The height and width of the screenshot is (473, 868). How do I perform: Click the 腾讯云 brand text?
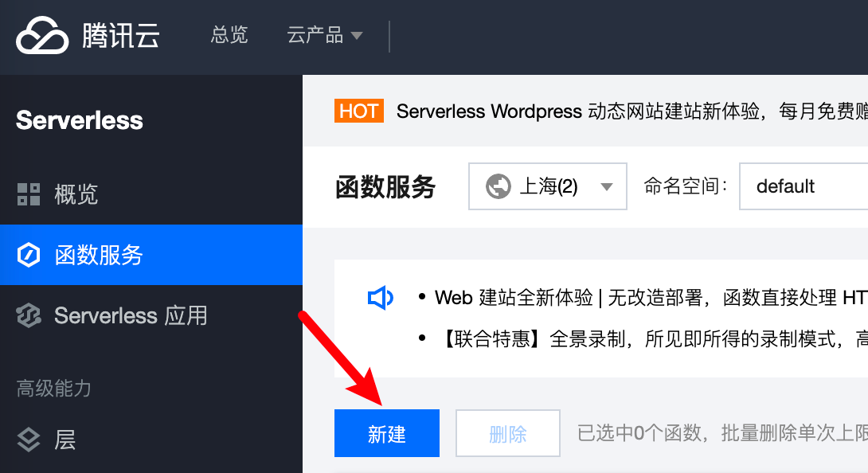[121, 36]
